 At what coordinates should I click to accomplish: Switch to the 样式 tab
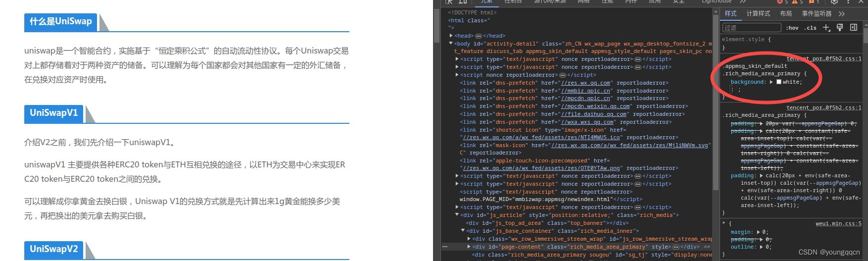tap(730, 14)
